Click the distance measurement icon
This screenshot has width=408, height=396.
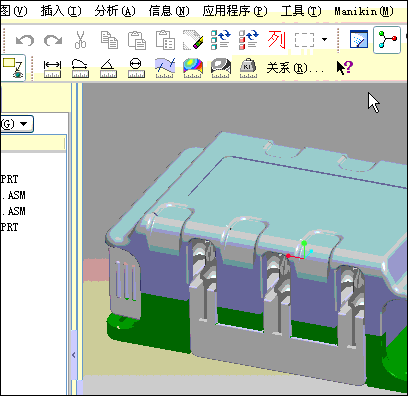52,68
